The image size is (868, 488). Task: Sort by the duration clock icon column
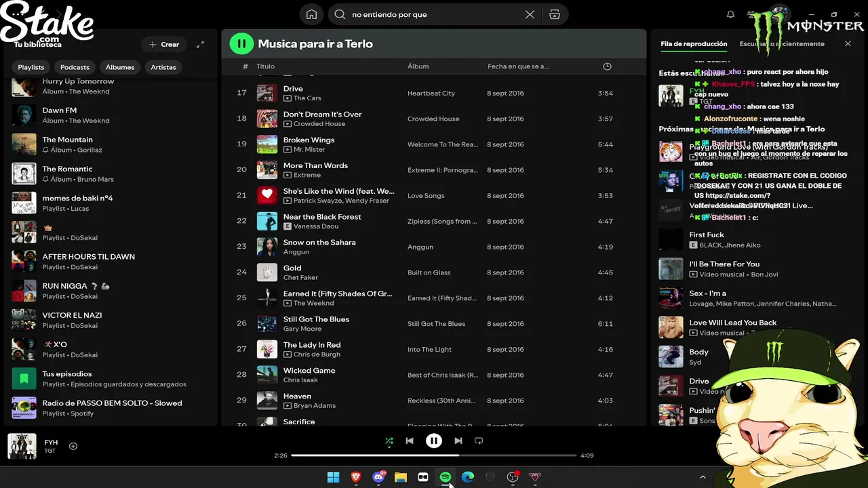pos(607,66)
